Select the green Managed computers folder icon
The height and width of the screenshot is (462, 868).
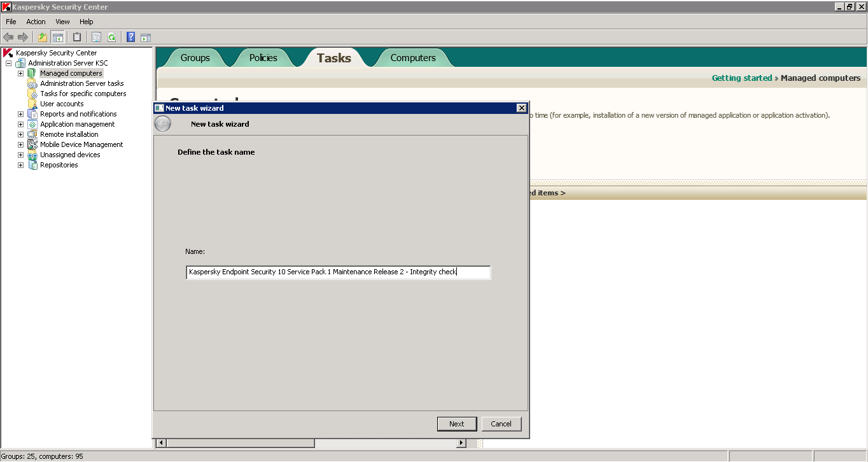point(32,73)
